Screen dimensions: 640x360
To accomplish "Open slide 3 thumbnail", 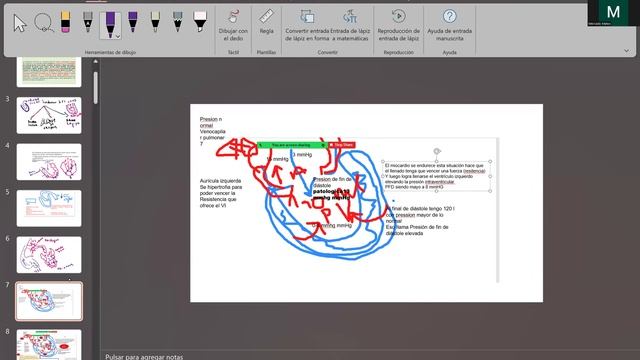I will [49, 115].
